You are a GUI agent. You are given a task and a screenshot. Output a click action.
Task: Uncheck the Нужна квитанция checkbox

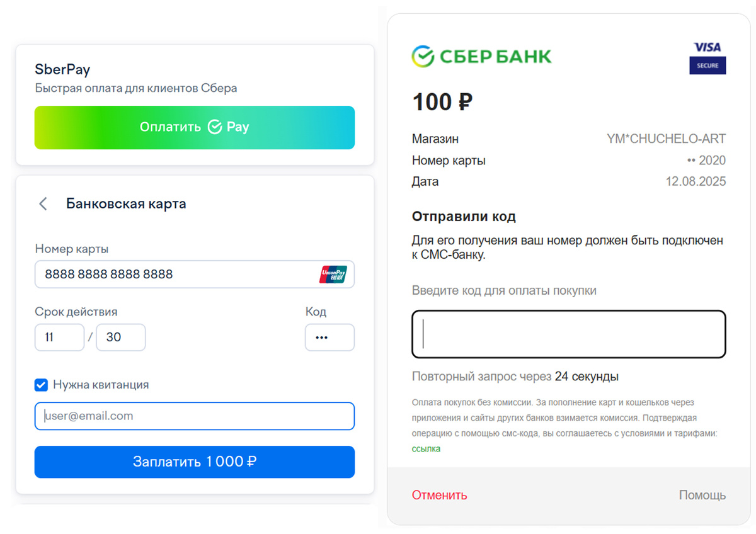(41, 385)
